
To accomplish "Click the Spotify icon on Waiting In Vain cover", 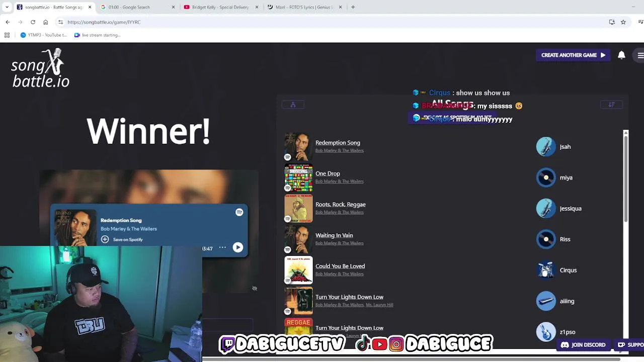I will pyautogui.click(x=288, y=249).
